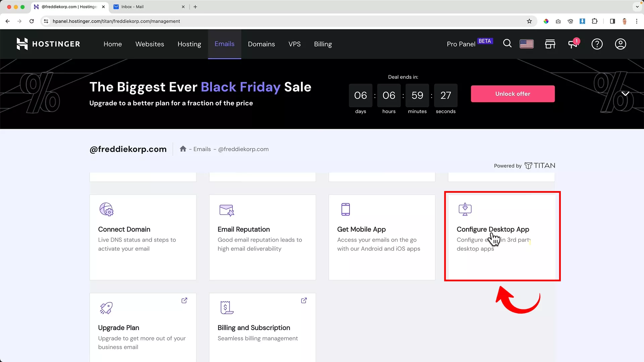
Task: Open the marketplace store icon
Action: point(550,44)
